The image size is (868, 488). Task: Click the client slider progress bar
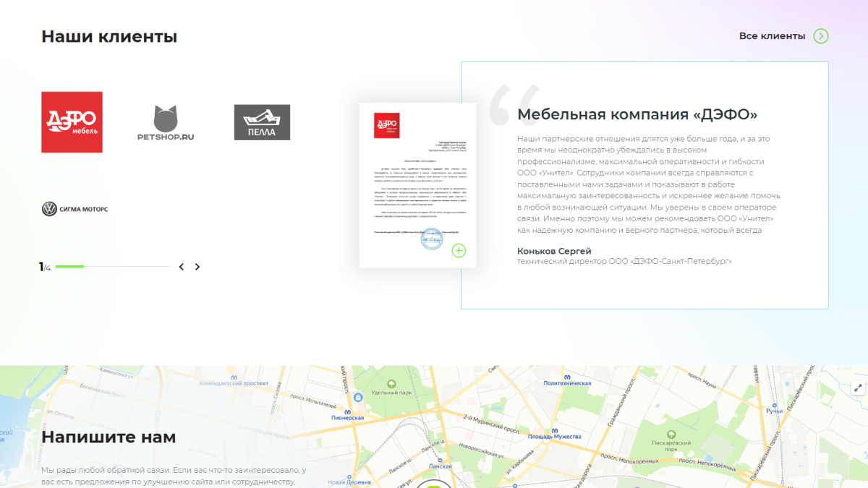click(x=112, y=267)
